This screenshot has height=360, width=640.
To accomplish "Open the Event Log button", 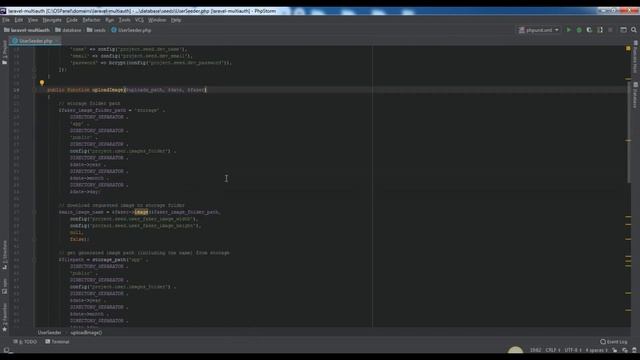I will [x=613, y=342].
